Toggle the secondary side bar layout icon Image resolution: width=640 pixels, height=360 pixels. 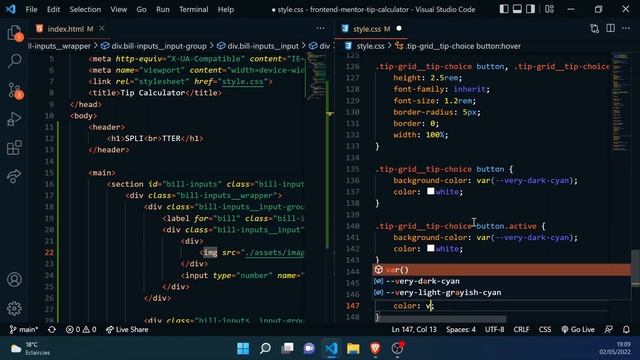(530, 9)
